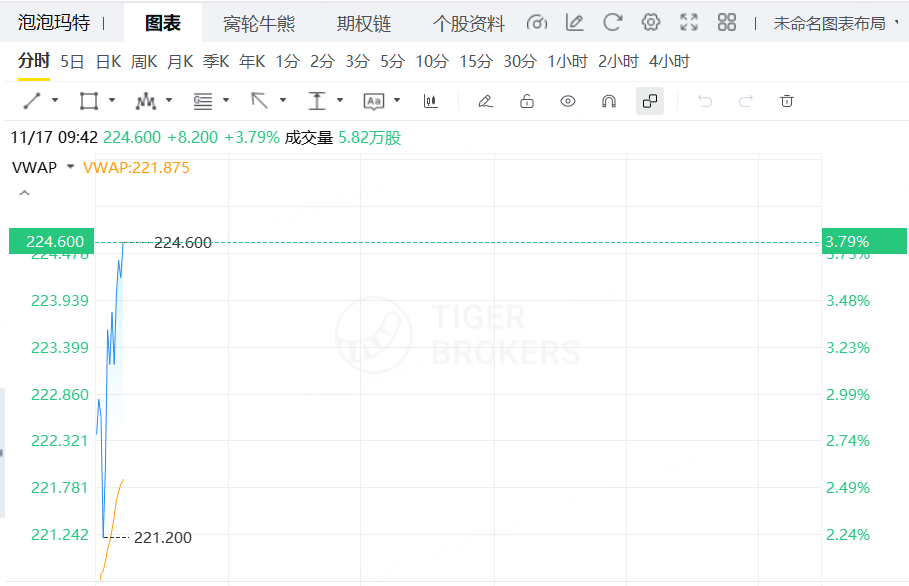Select the arrow marker tool
The width and height of the screenshot is (909, 586).
click(x=260, y=101)
